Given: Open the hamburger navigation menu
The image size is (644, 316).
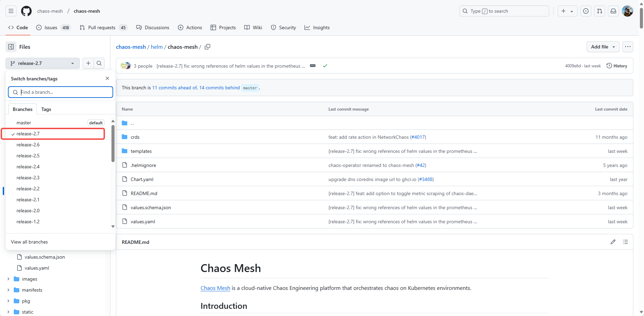Looking at the screenshot, I should (11, 11).
